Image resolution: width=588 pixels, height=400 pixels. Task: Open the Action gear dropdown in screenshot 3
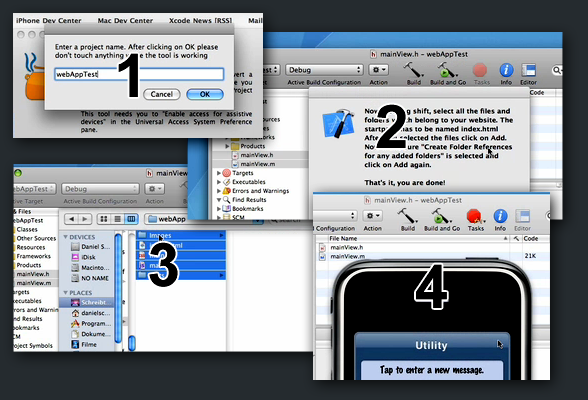click(155, 189)
